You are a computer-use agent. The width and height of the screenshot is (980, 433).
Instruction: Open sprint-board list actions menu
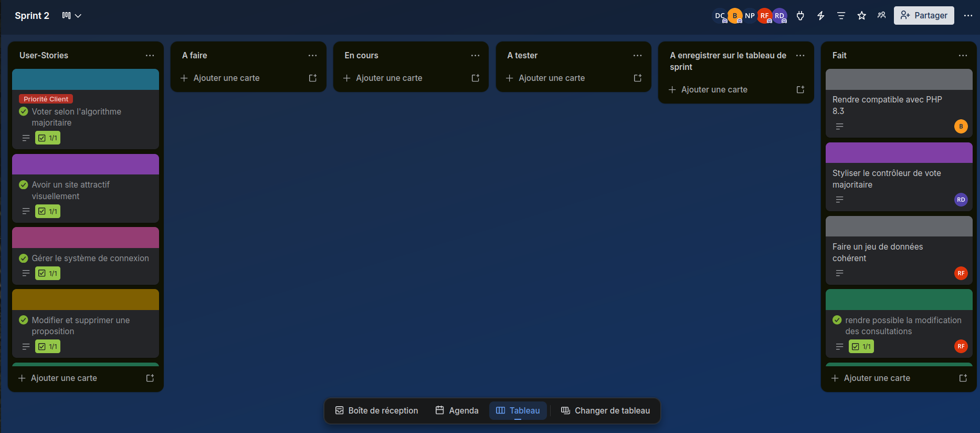click(x=800, y=55)
